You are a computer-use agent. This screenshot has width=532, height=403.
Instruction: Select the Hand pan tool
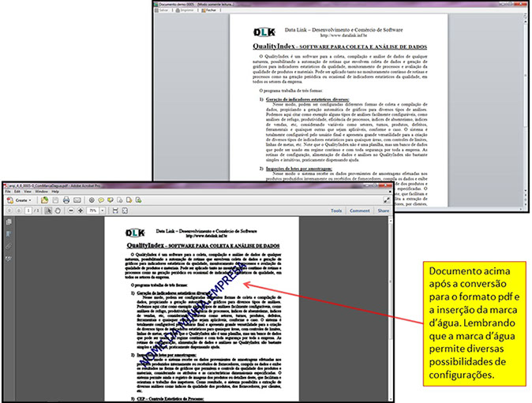pos(58,211)
